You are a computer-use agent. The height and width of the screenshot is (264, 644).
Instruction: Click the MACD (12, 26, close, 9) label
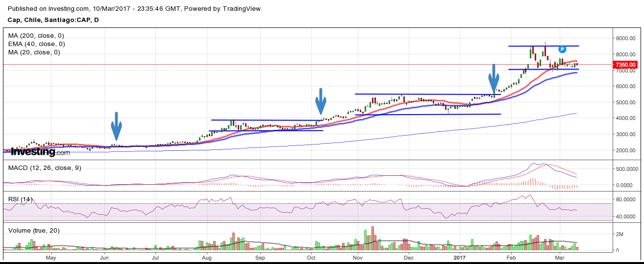click(45, 168)
